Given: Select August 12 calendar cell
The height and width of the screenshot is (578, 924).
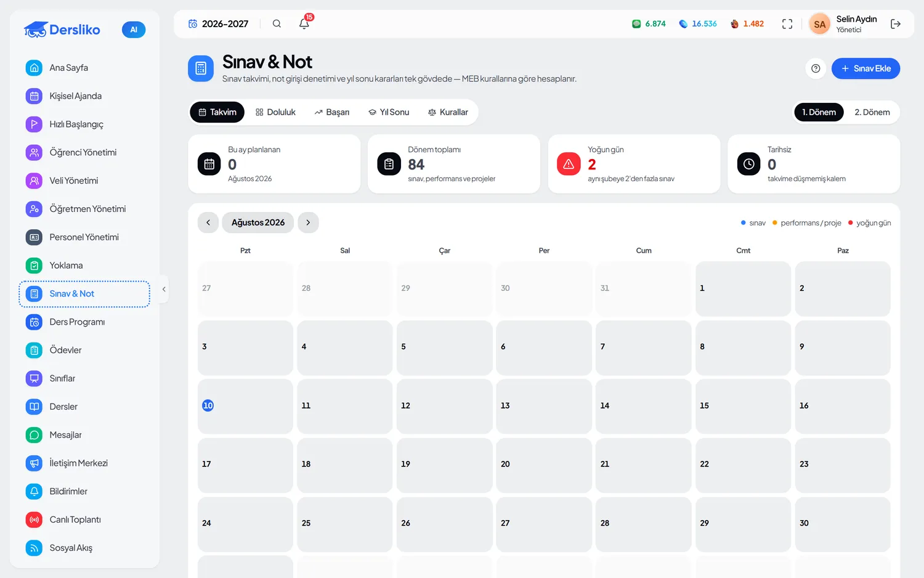Looking at the screenshot, I should (444, 407).
